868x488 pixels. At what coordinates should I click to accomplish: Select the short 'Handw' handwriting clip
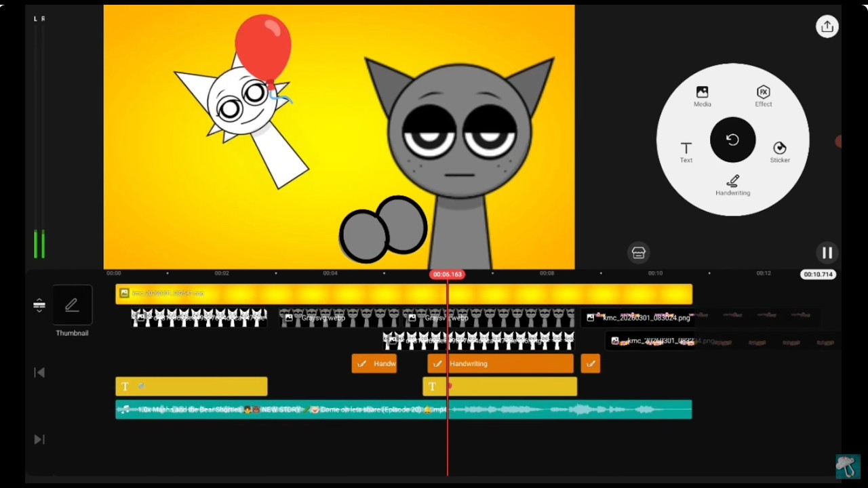[x=374, y=364]
